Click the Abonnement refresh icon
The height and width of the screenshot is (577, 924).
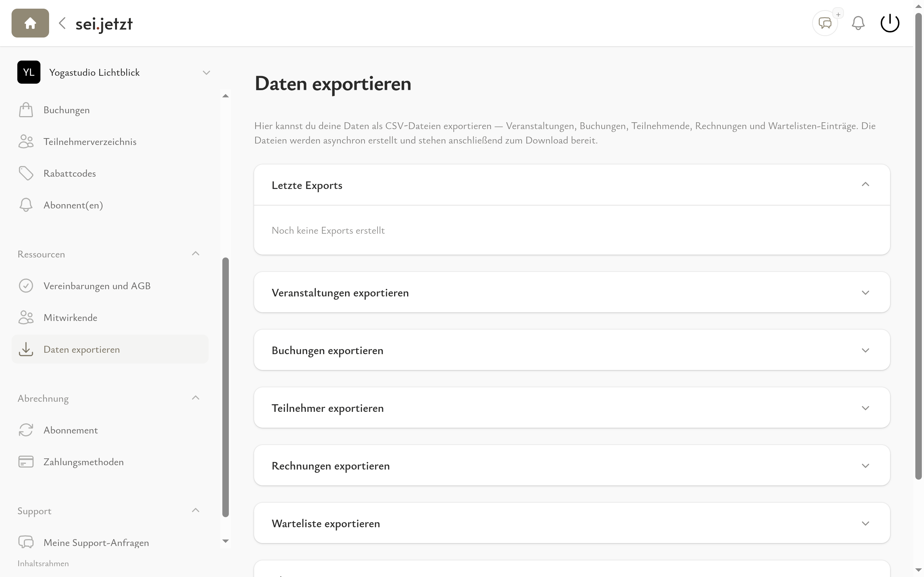click(26, 430)
